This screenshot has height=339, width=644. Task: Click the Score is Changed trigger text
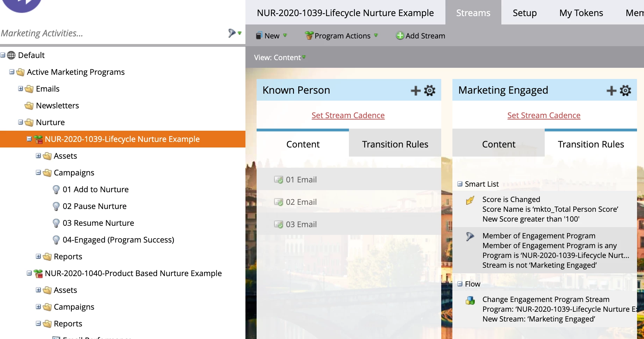[511, 199]
